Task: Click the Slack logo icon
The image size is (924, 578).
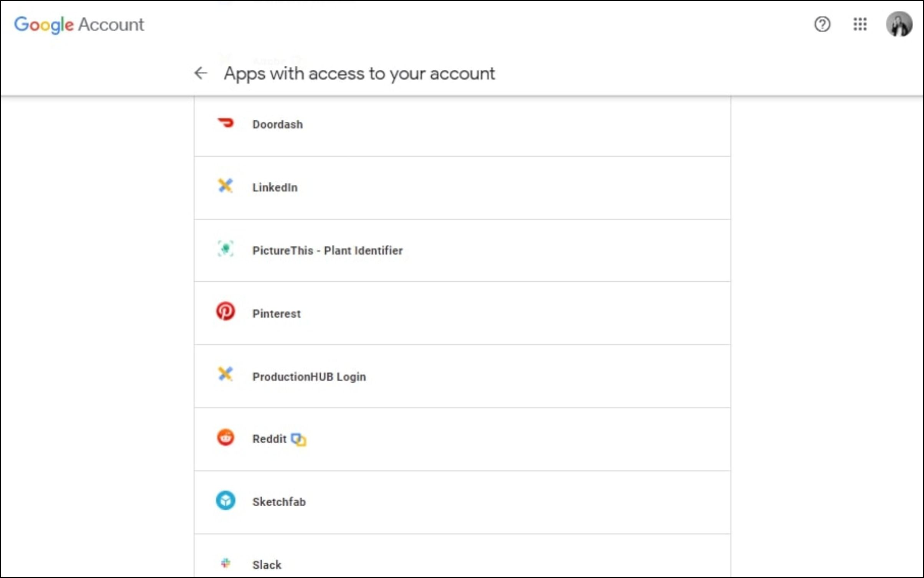Action: click(225, 563)
